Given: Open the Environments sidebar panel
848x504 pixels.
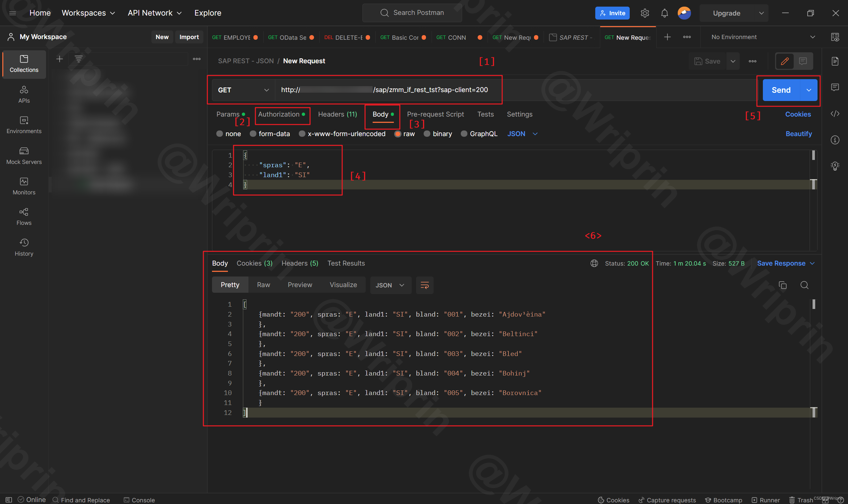Looking at the screenshot, I should [24, 125].
